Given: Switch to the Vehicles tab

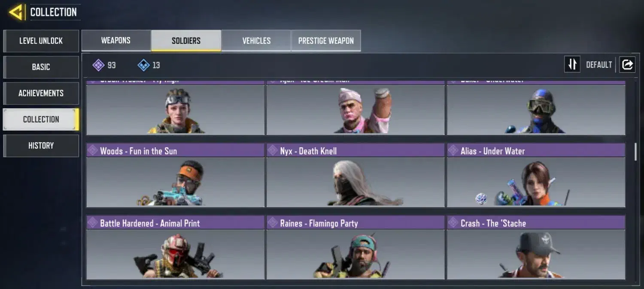Looking at the screenshot, I should tap(256, 41).
